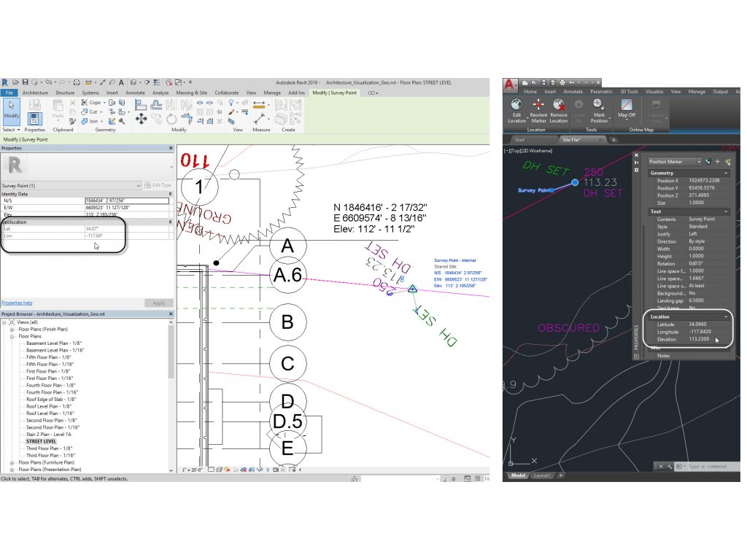
Task: Click the Cut geometry tool in Revit
Action: click(90, 112)
